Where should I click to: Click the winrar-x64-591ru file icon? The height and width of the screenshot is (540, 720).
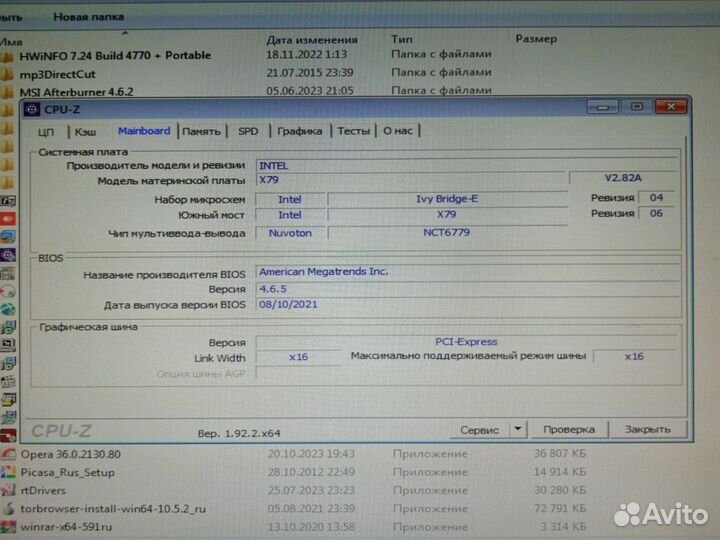[9, 526]
